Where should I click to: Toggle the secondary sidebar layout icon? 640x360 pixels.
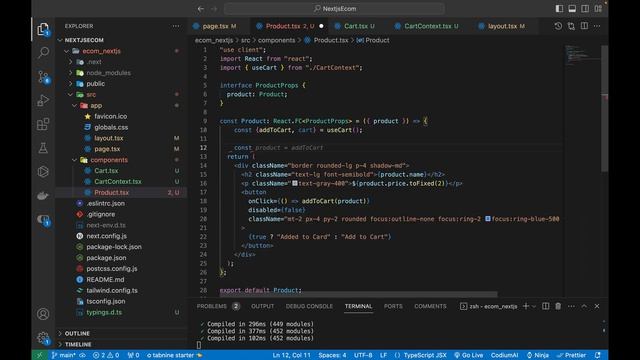(x=585, y=9)
